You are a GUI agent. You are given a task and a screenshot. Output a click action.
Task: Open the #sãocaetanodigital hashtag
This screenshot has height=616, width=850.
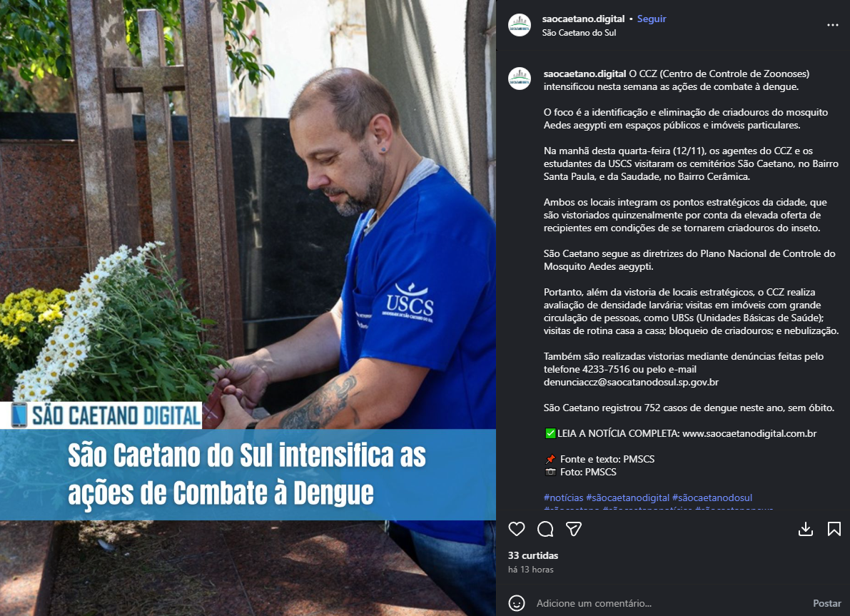(627, 498)
